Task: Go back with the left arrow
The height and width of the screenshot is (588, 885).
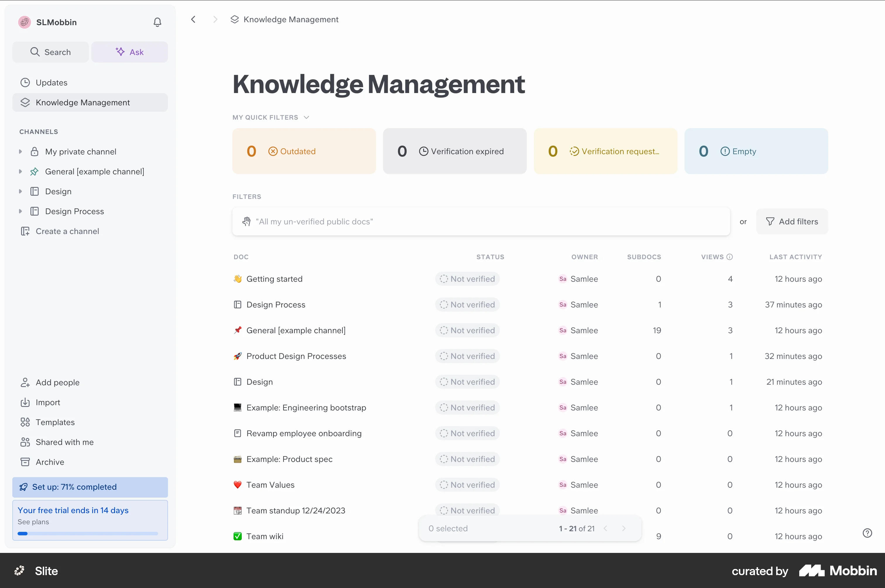Action: click(193, 20)
